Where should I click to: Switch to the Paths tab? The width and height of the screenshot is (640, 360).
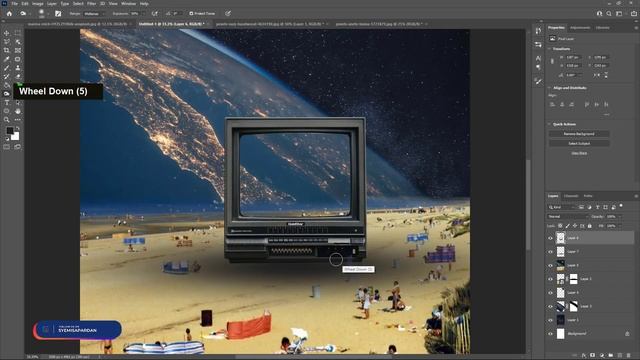588,196
